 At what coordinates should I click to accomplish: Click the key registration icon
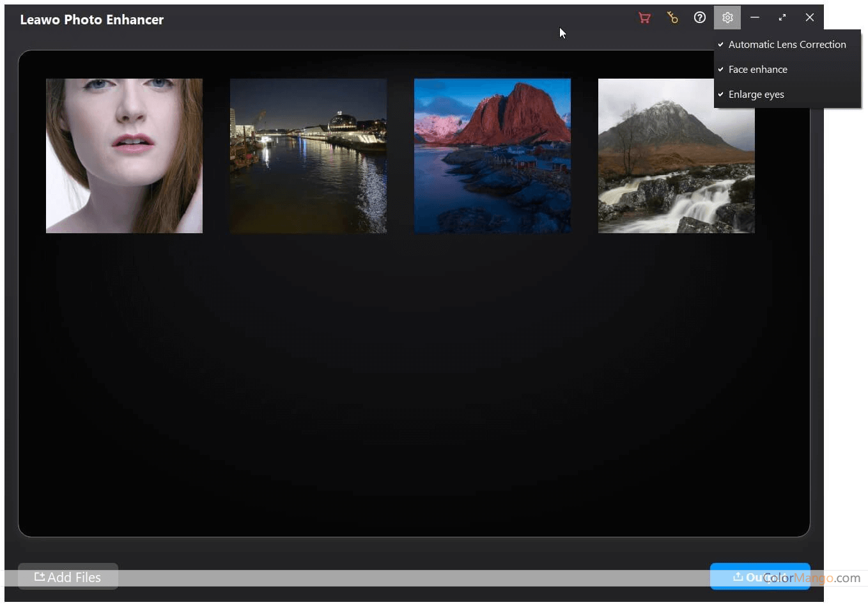pyautogui.click(x=672, y=18)
